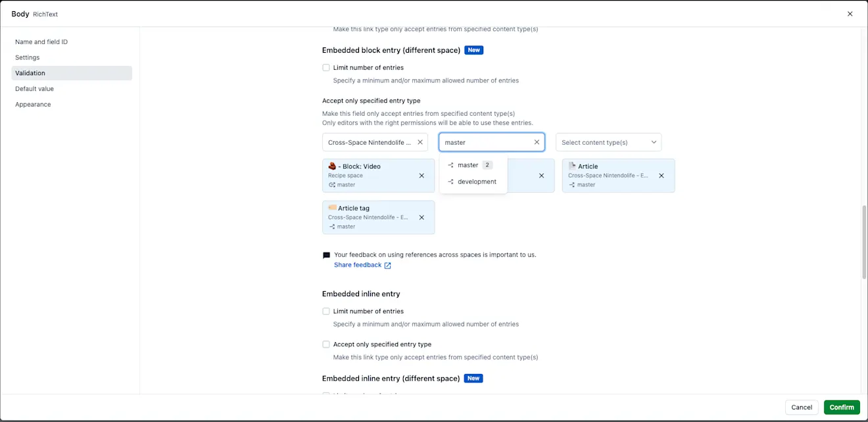
Task: Click the branch icon on Article tag card
Action: 332,226
